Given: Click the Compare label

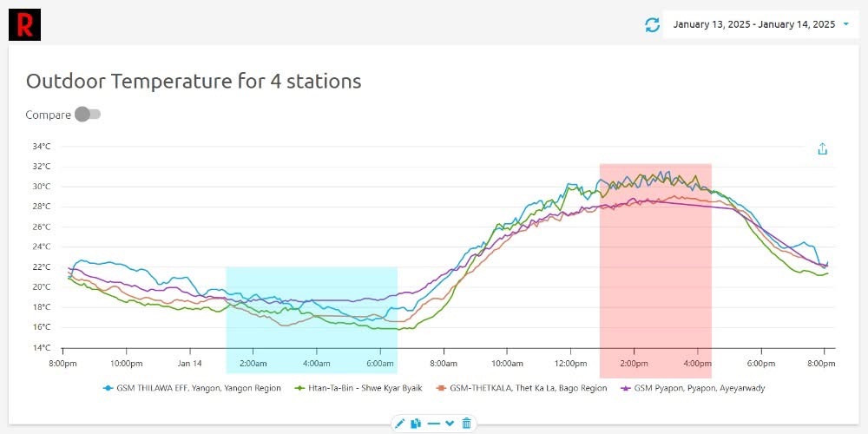Looking at the screenshot, I should coord(48,115).
